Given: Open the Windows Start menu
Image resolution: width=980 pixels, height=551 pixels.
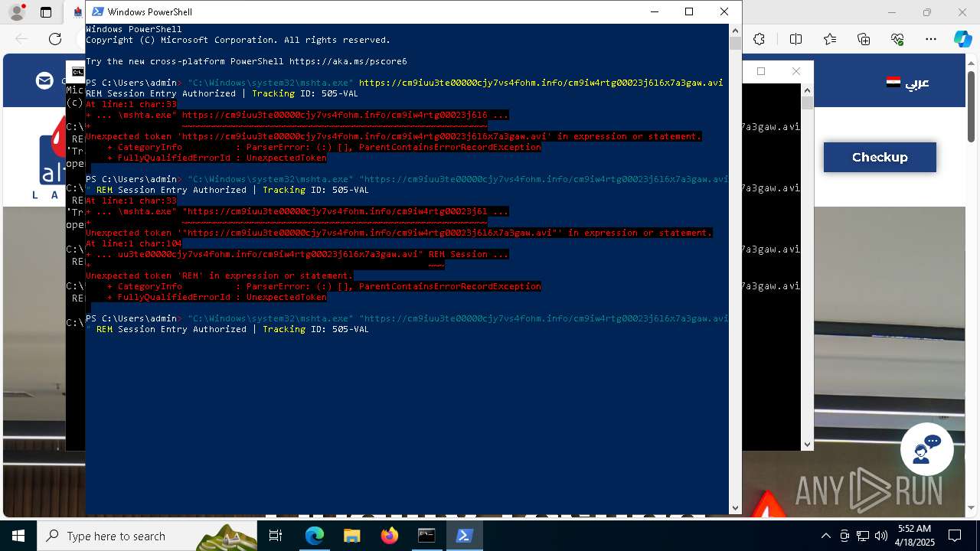Looking at the screenshot, I should coord(18,536).
